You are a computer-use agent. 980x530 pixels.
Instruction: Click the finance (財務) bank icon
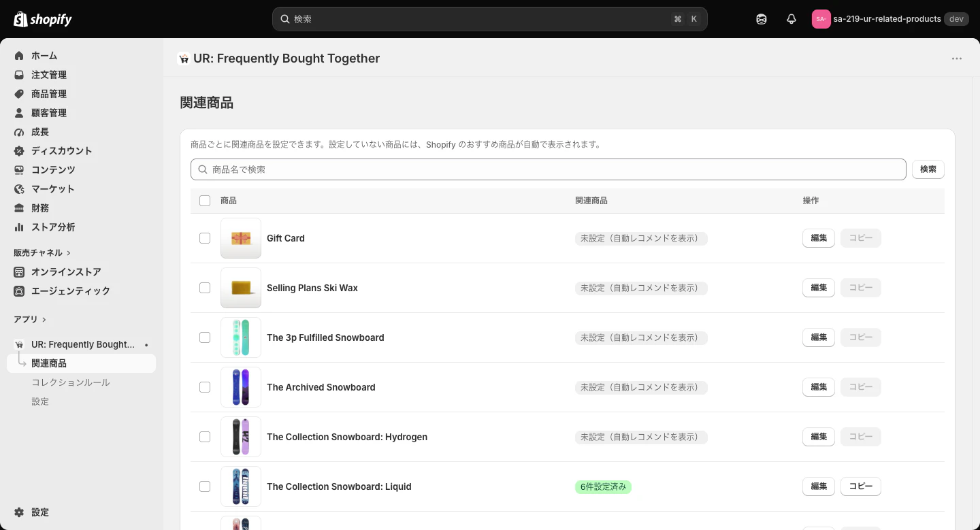click(x=19, y=208)
